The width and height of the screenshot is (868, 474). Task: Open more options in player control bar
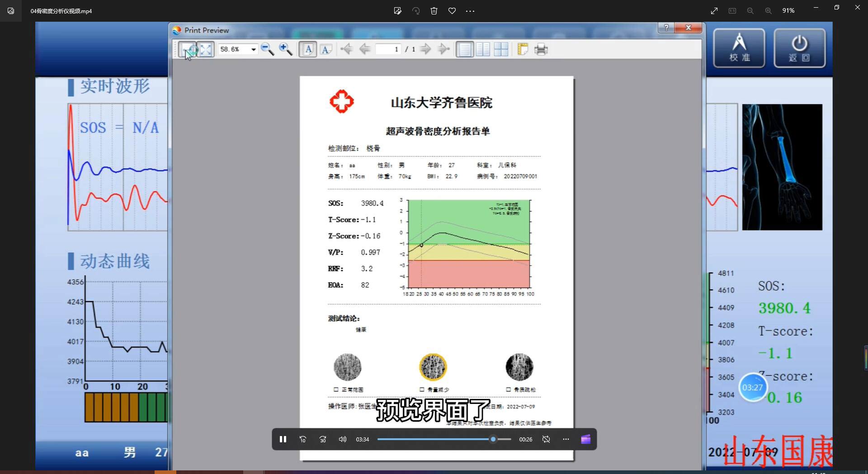[566, 439]
